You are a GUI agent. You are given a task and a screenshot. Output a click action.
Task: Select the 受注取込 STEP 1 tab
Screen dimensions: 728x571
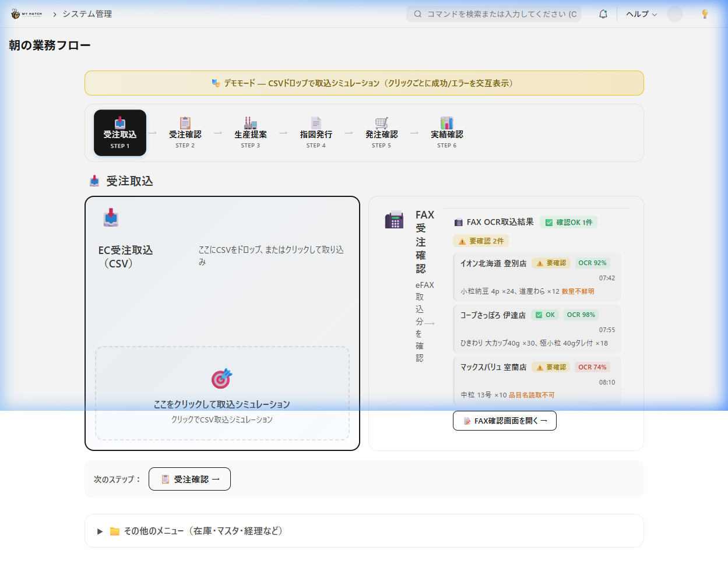point(120,133)
